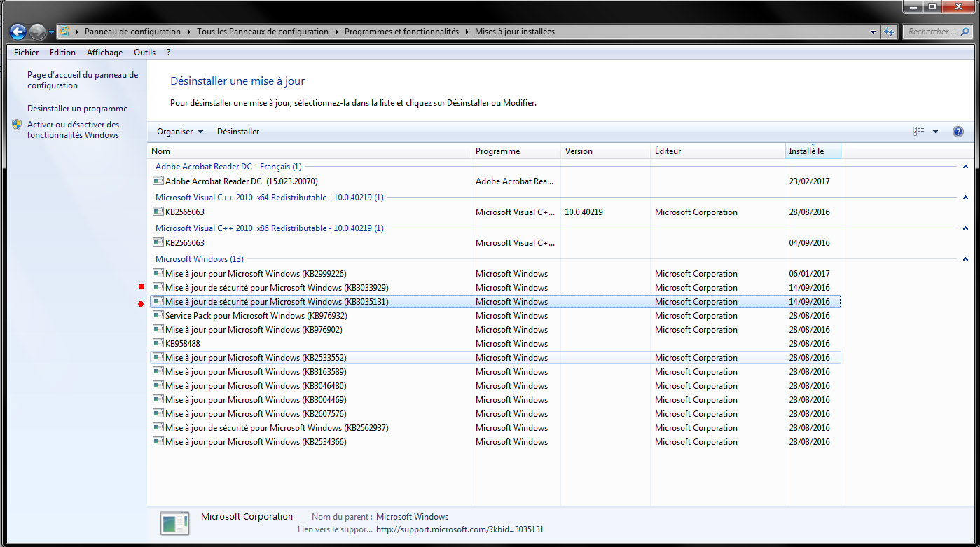The height and width of the screenshot is (547, 980).
Task: Select the KB3033929 security update row
Action: pos(277,288)
